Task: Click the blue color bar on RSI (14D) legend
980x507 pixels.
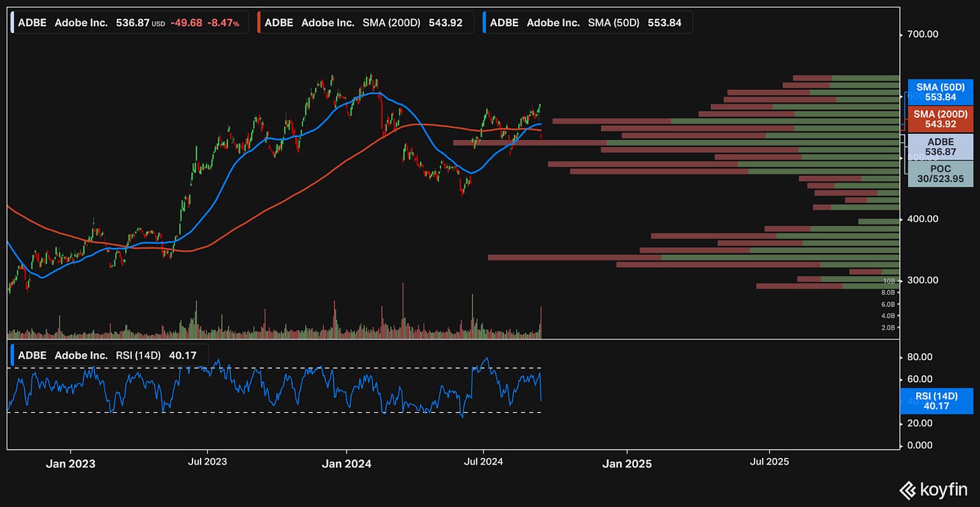Action: point(13,355)
